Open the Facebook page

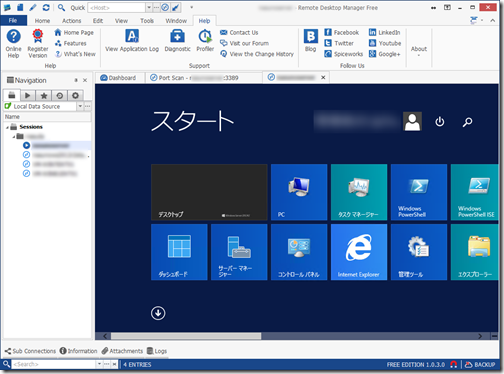[x=342, y=32]
